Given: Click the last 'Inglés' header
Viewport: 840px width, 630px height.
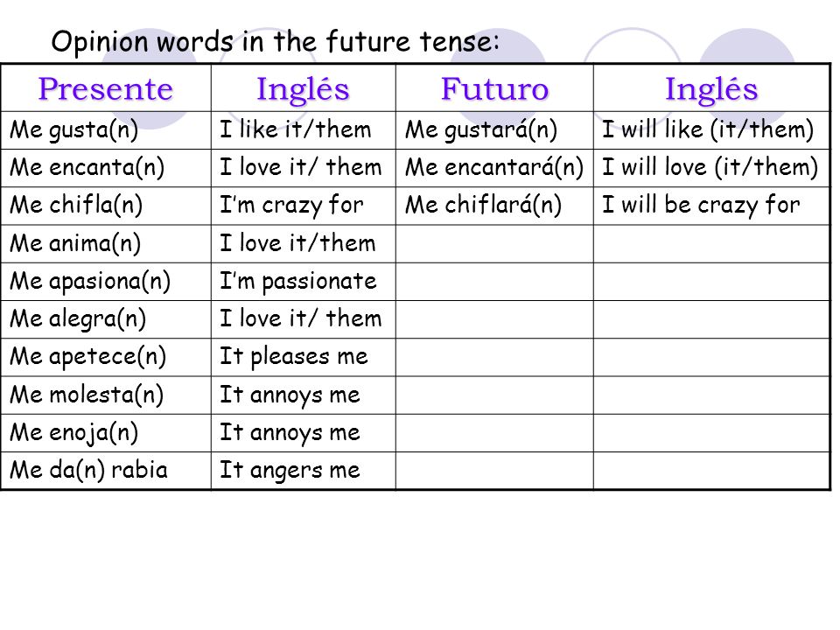Looking at the screenshot, I should click(x=711, y=88).
